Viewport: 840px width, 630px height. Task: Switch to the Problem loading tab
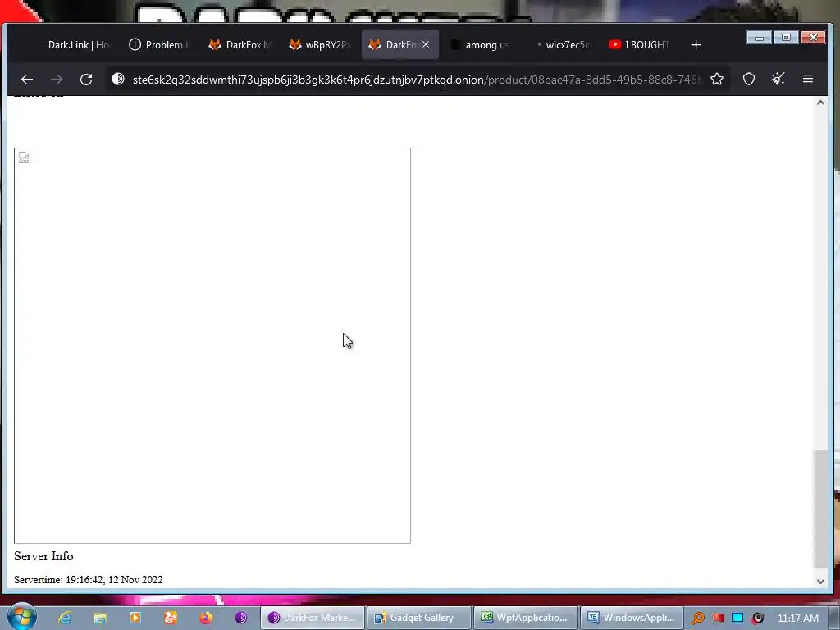159,45
